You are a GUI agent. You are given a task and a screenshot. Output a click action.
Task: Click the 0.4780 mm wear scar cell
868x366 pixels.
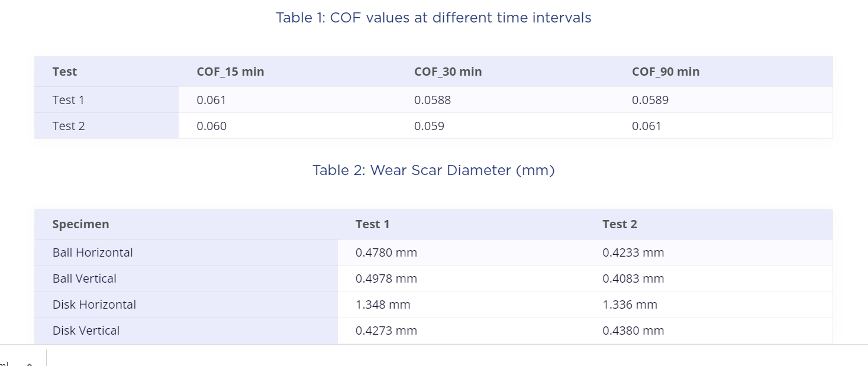[x=461, y=252]
